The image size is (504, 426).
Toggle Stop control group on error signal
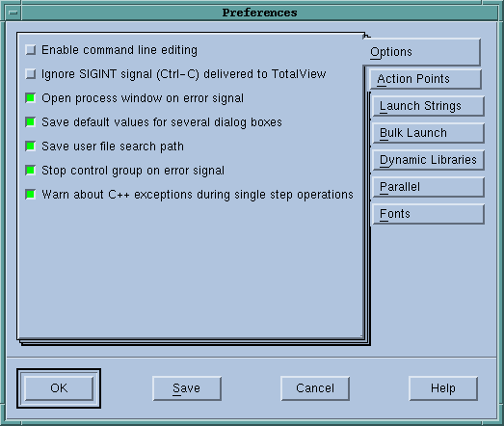click(31, 171)
